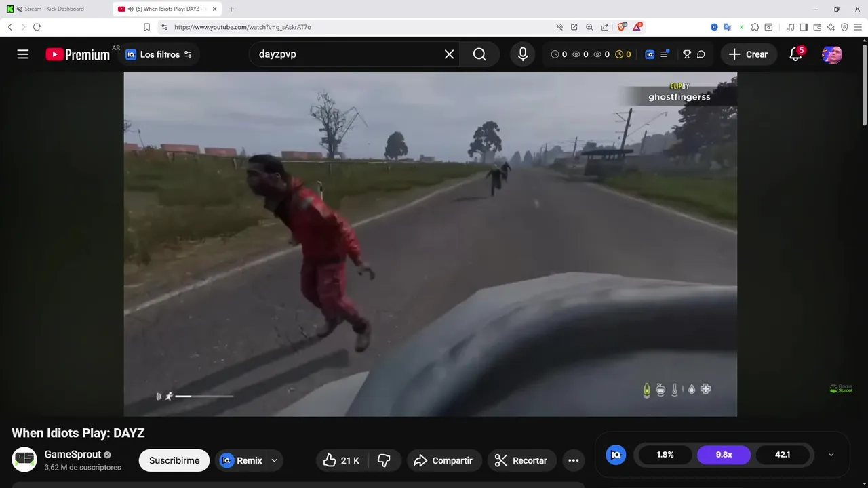Viewport: 868px width, 488px height.
Task: Click the video player frame
Action: pyautogui.click(x=430, y=244)
